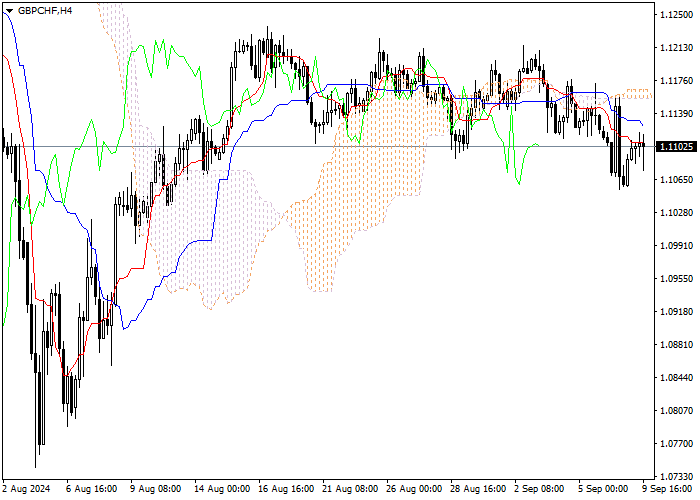Select the 1.07700 price axis label
This screenshot has width=700, height=500.
[x=676, y=444]
